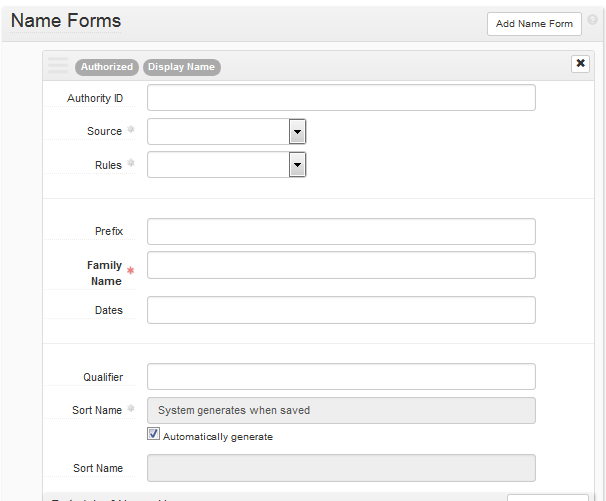
Task: Click the empty disabled Sort Name field
Action: point(341,468)
